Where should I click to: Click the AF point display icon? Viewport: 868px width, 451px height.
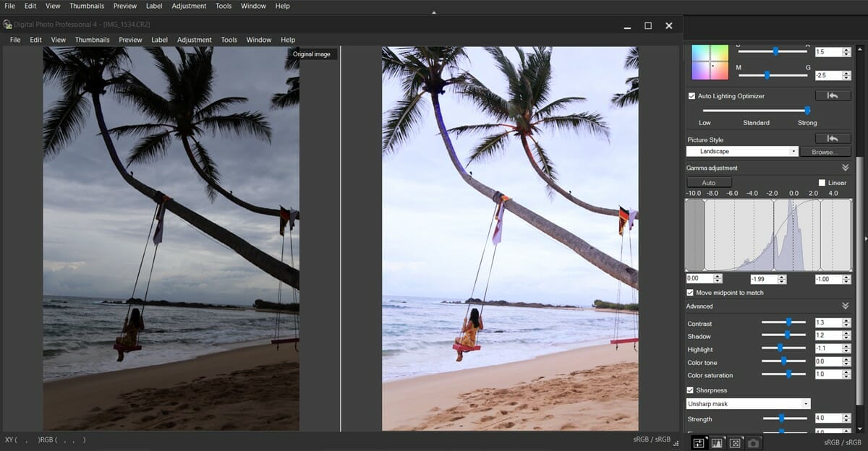[735, 442]
